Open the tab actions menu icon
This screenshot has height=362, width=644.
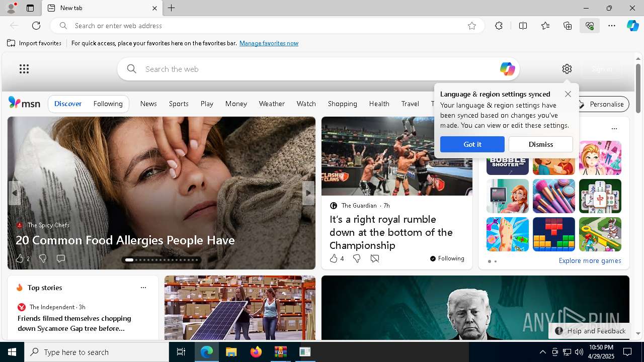[30, 8]
